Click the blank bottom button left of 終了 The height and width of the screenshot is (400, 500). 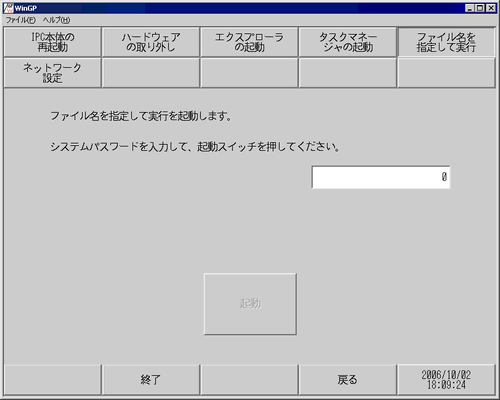point(52,380)
